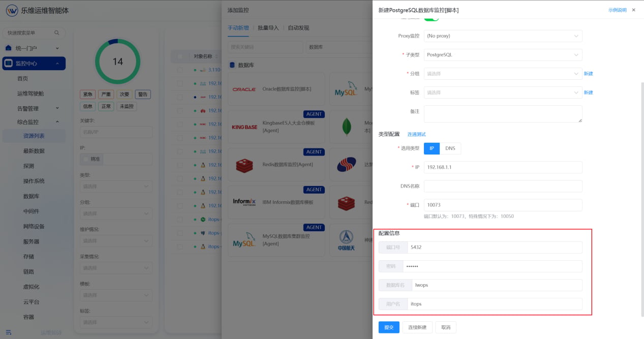Click the 连续新建 button
This screenshot has height=339, width=644.
click(418, 327)
